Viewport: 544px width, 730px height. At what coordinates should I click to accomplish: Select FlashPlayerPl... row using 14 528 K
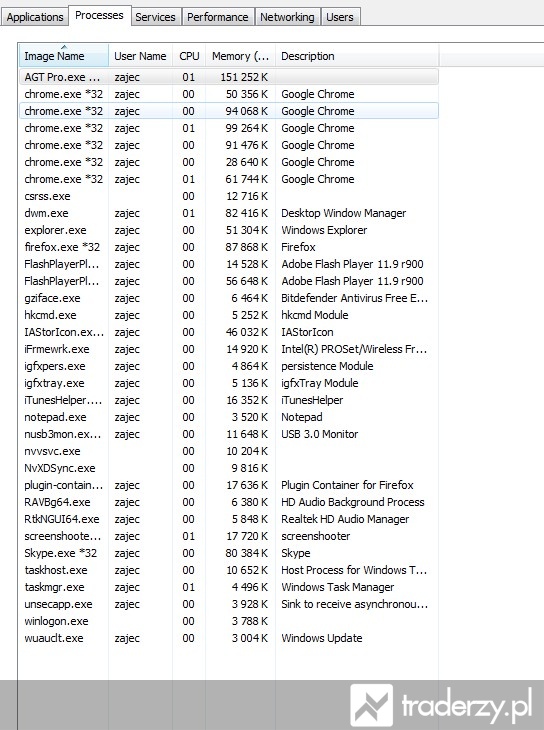tap(229, 264)
